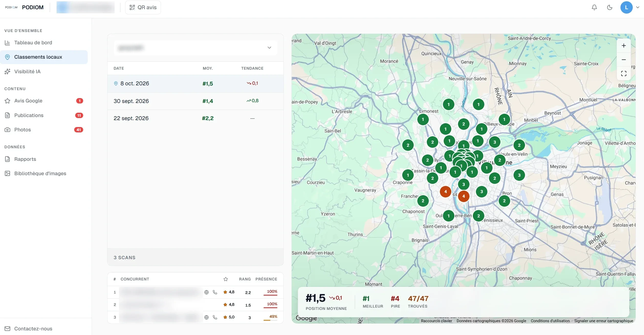This screenshot has height=335, width=644.
Task: Select the 22 sept. 2026 scan row
Action: tap(195, 118)
